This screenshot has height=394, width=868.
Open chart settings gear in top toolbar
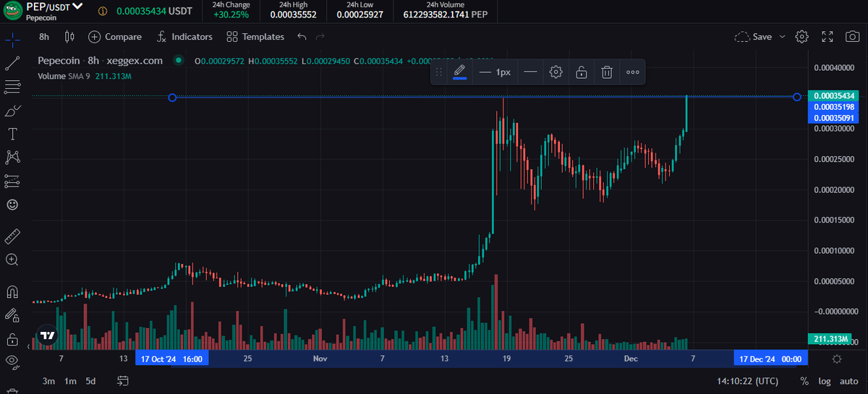pyautogui.click(x=801, y=36)
